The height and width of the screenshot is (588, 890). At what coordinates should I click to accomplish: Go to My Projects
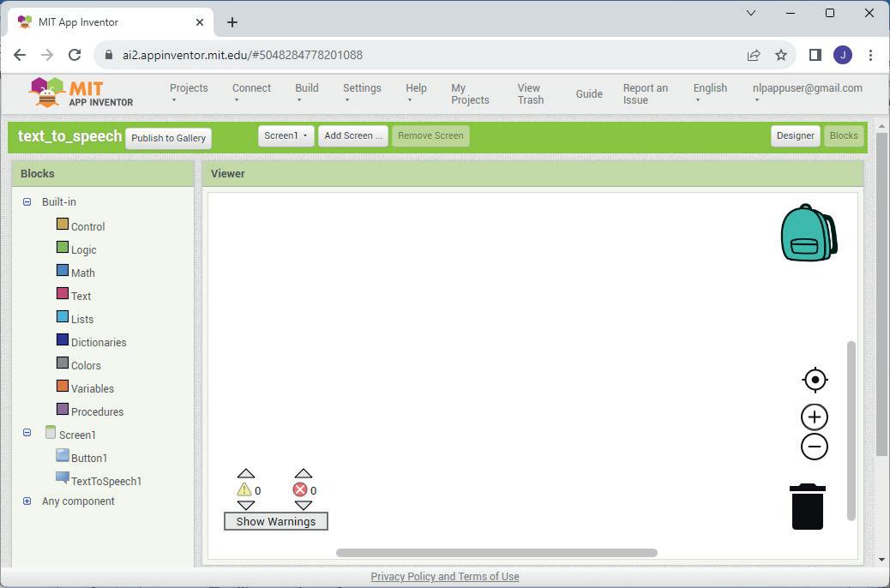pyautogui.click(x=470, y=93)
